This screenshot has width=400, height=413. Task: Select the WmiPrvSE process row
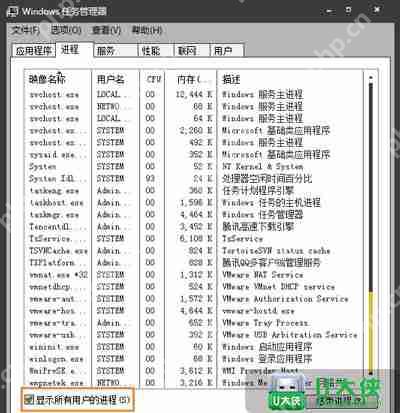point(194,371)
